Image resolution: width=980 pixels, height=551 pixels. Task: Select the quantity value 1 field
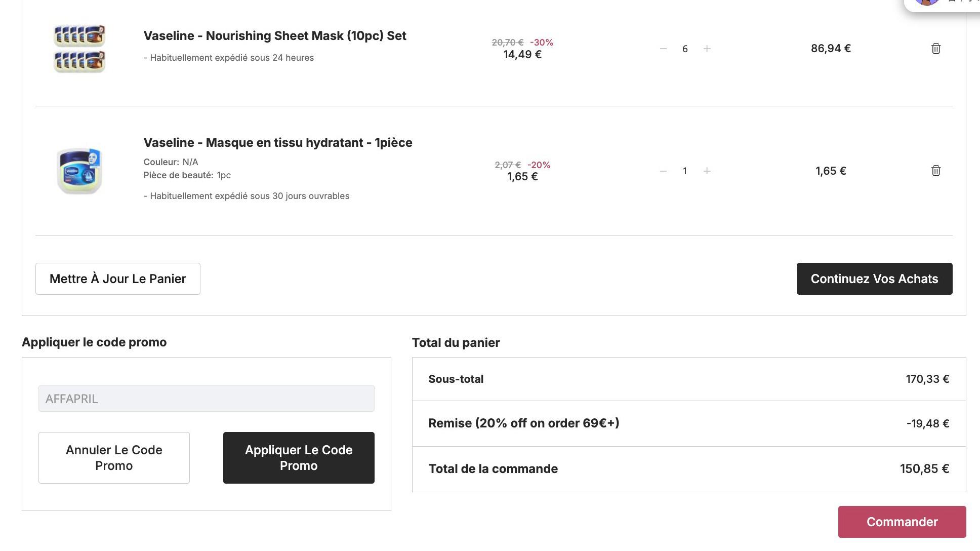point(685,171)
